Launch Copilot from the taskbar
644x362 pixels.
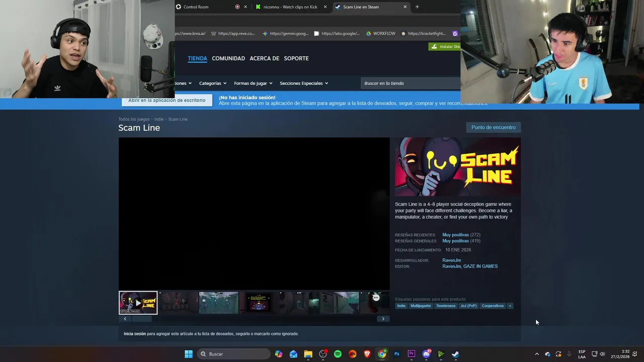tap(279, 354)
